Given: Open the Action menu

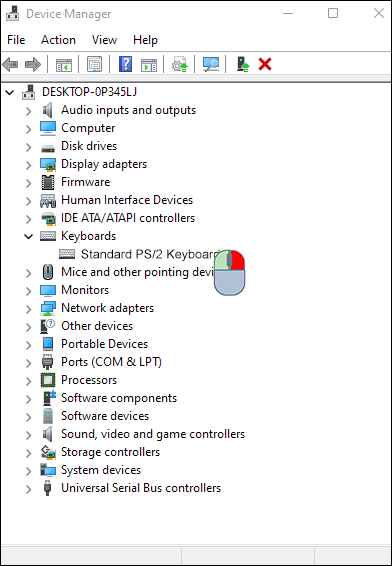Looking at the screenshot, I should pyautogui.click(x=58, y=40).
